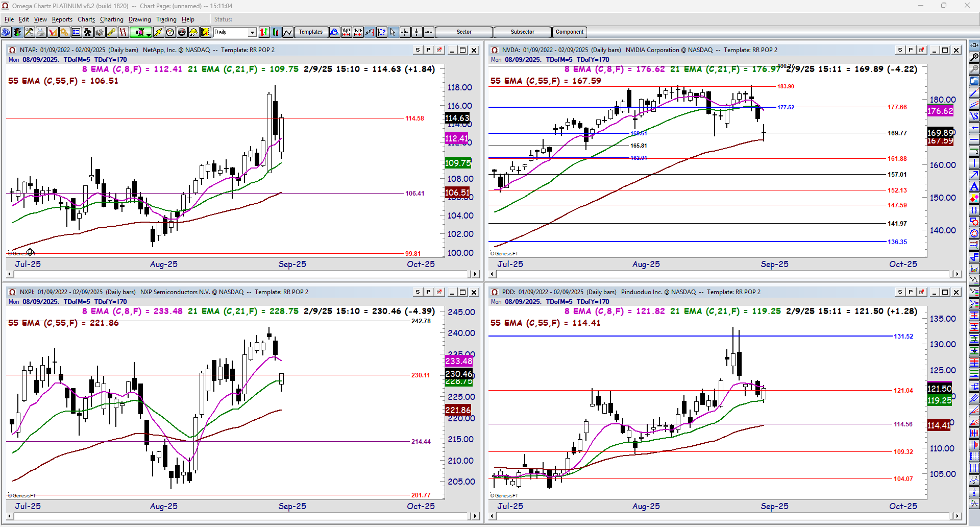Switch to candlestick chart style
This screenshot has height=527, width=980.
[x=276, y=32]
